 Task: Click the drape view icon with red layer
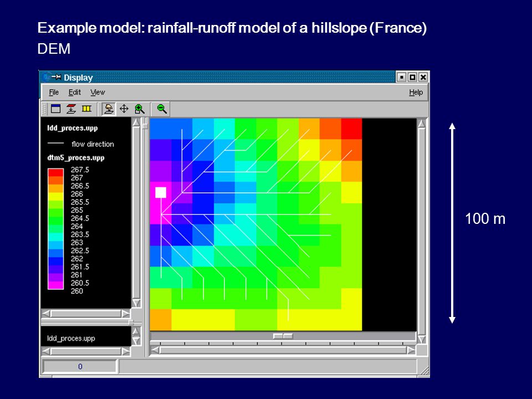pos(71,109)
